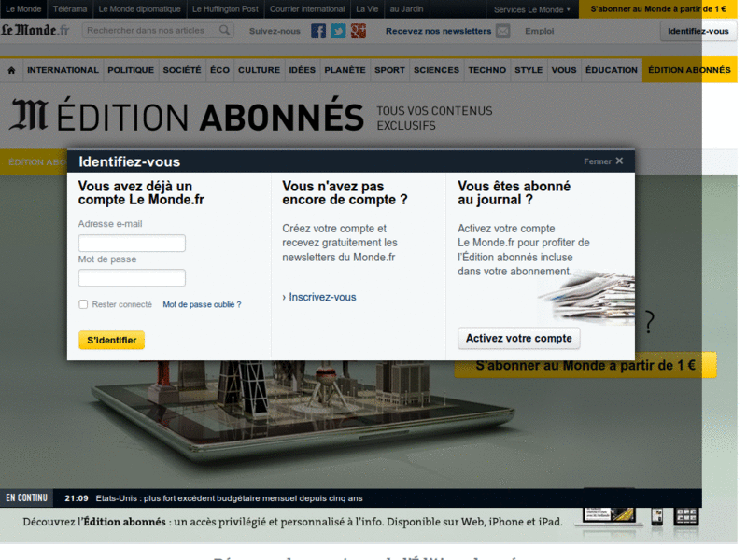Open the Planète section

point(345,70)
